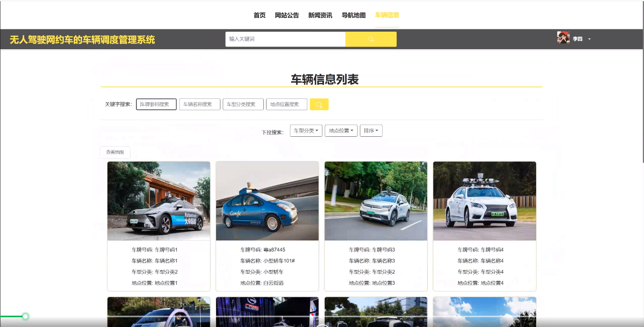644x327 pixels.
Task: Go to the 首页 tab
Action: pos(259,15)
